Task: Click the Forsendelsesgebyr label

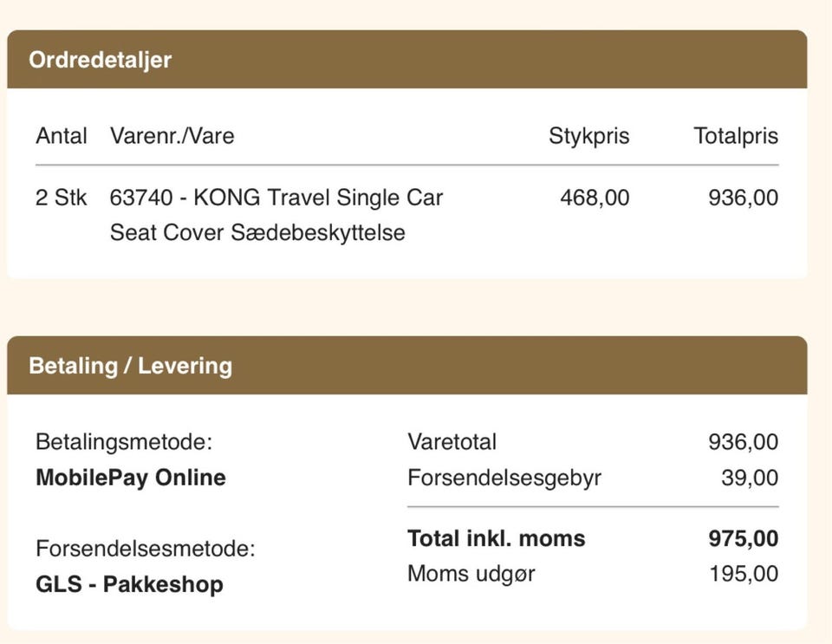Action: [504, 478]
